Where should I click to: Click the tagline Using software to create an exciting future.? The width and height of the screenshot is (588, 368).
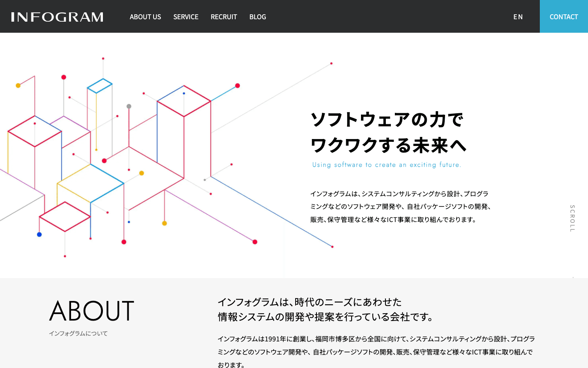387,165
